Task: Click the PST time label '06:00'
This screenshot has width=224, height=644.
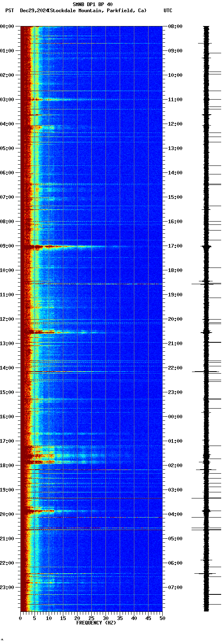Action: coord(7,173)
